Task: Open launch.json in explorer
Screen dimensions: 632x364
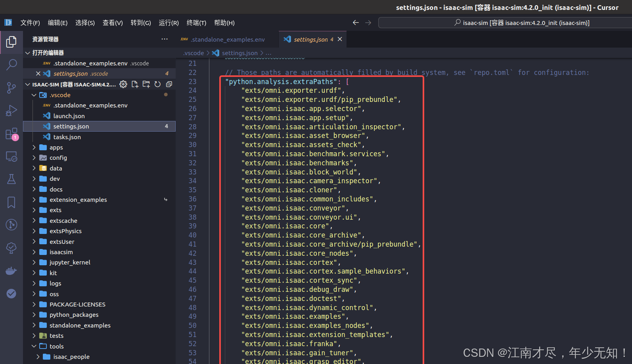Action: (99, 116)
